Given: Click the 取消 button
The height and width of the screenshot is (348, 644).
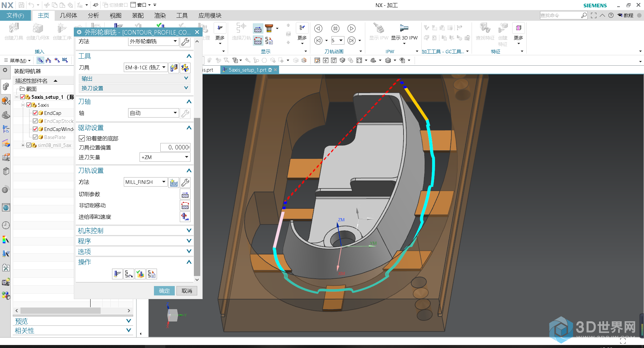Looking at the screenshot, I should pyautogui.click(x=187, y=291).
